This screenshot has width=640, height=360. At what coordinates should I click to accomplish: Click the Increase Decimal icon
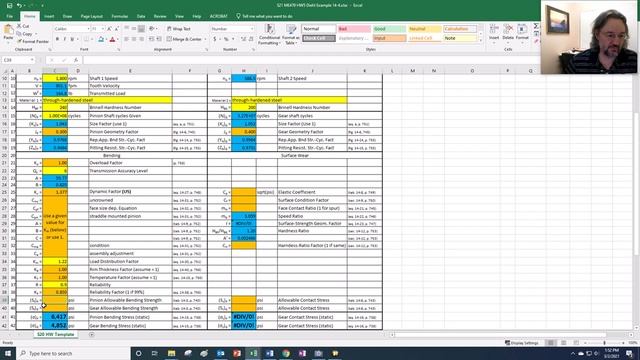coord(243,39)
